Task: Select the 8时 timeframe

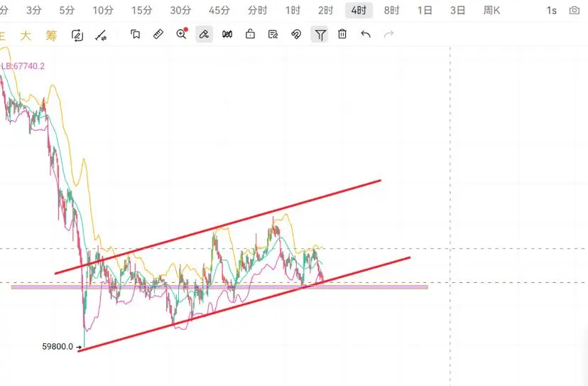Action: pyautogui.click(x=391, y=11)
